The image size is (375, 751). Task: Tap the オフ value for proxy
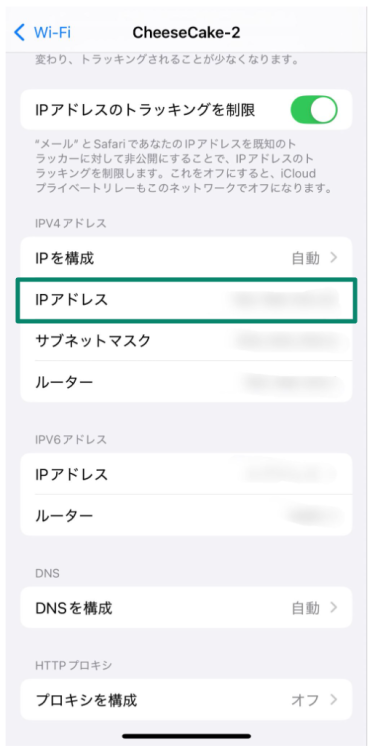(305, 700)
